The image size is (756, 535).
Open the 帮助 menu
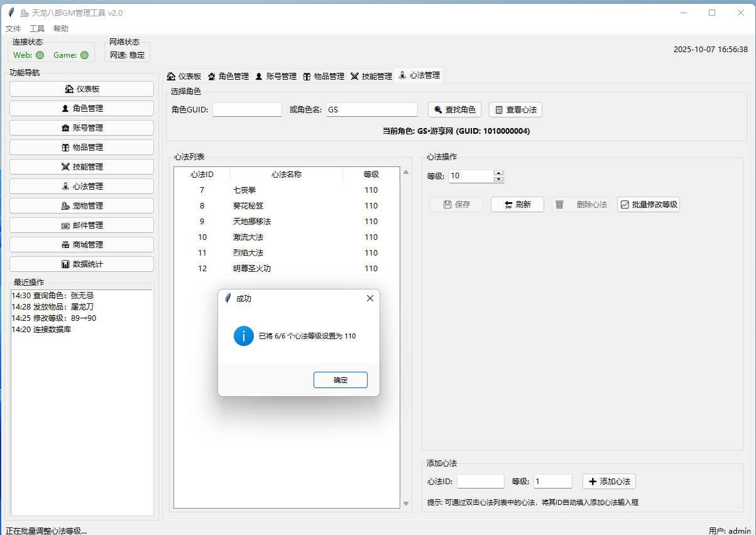(61, 28)
